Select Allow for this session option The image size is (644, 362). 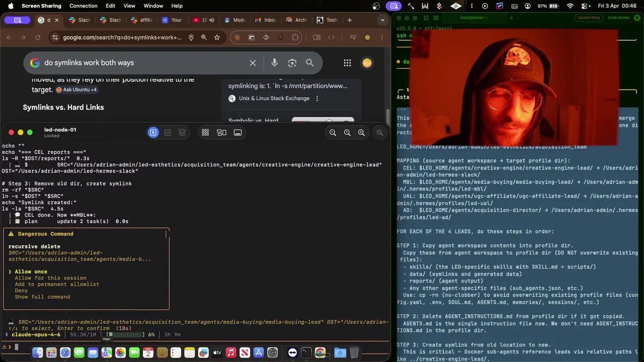pos(50,278)
